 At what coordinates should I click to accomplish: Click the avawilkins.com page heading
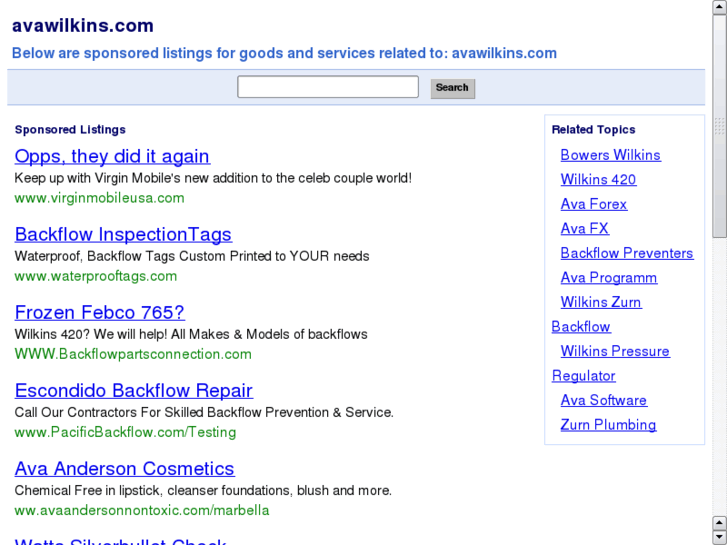pos(83,26)
